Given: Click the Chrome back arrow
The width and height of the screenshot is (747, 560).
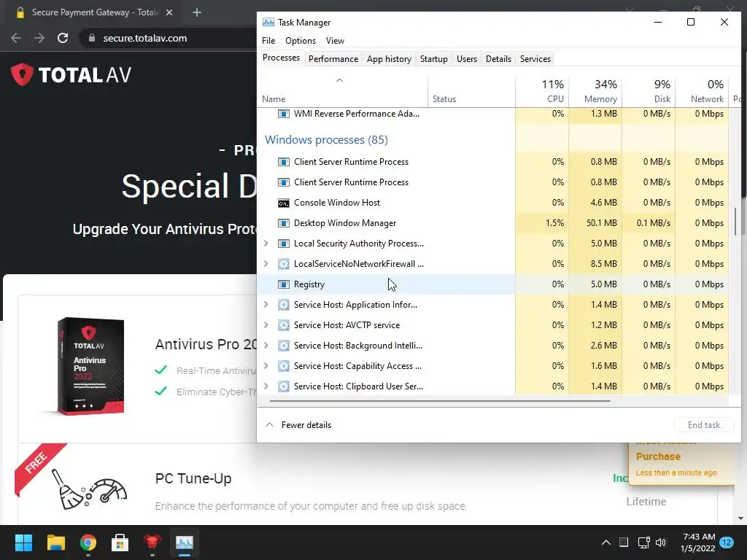Looking at the screenshot, I should click(x=16, y=38).
